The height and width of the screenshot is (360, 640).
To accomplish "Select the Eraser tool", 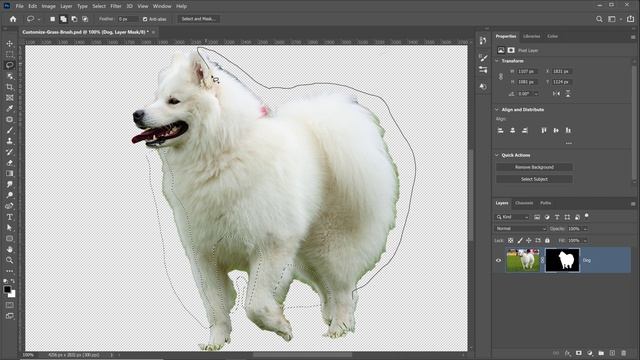I will 9,163.
